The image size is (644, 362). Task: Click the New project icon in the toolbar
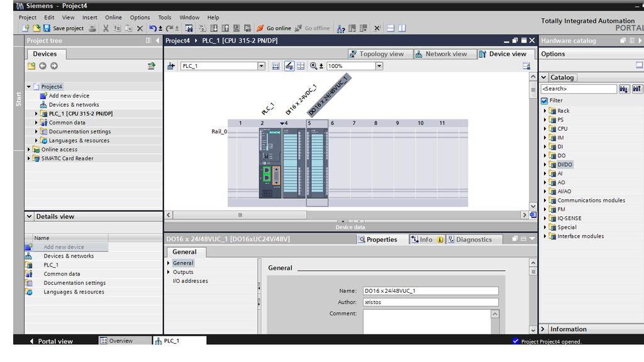click(26, 28)
